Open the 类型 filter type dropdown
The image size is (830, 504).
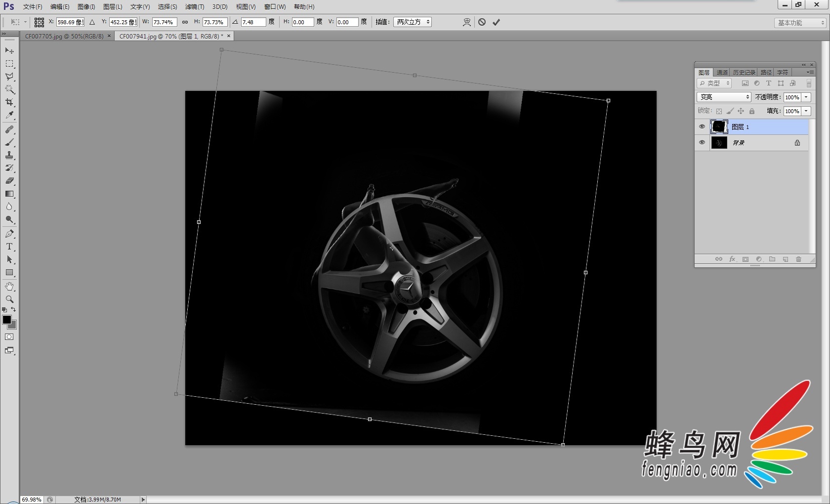pos(714,84)
